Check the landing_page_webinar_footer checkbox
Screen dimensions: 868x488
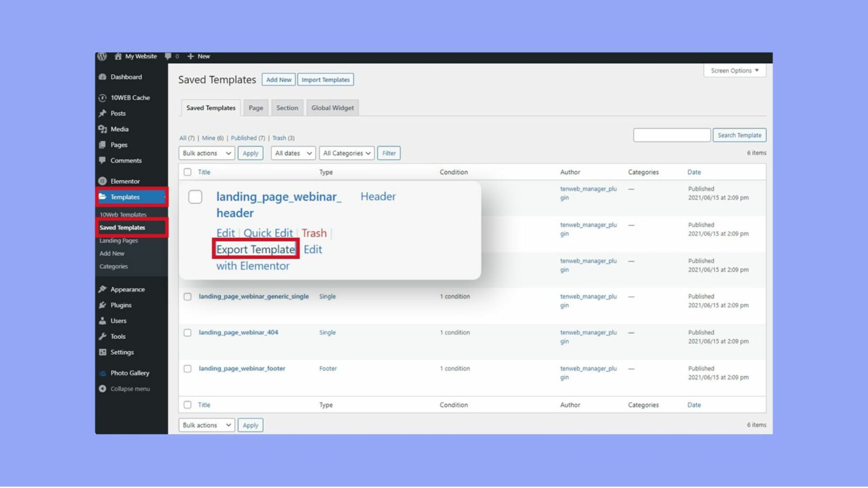click(x=187, y=369)
